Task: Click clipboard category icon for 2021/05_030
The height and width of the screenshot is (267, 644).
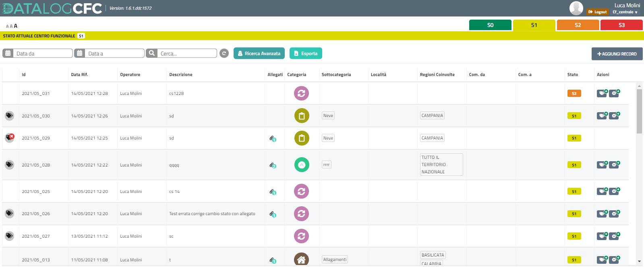Action: tap(302, 116)
